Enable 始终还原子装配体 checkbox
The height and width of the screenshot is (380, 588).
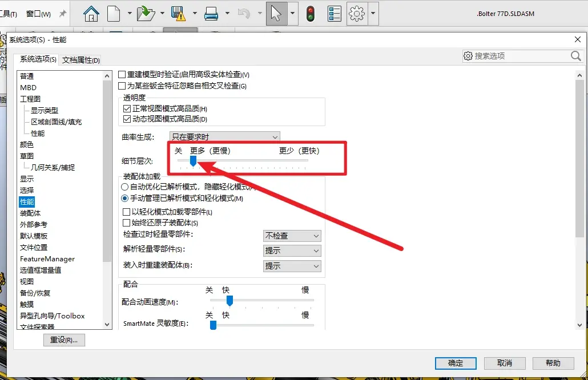(x=126, y=223)
